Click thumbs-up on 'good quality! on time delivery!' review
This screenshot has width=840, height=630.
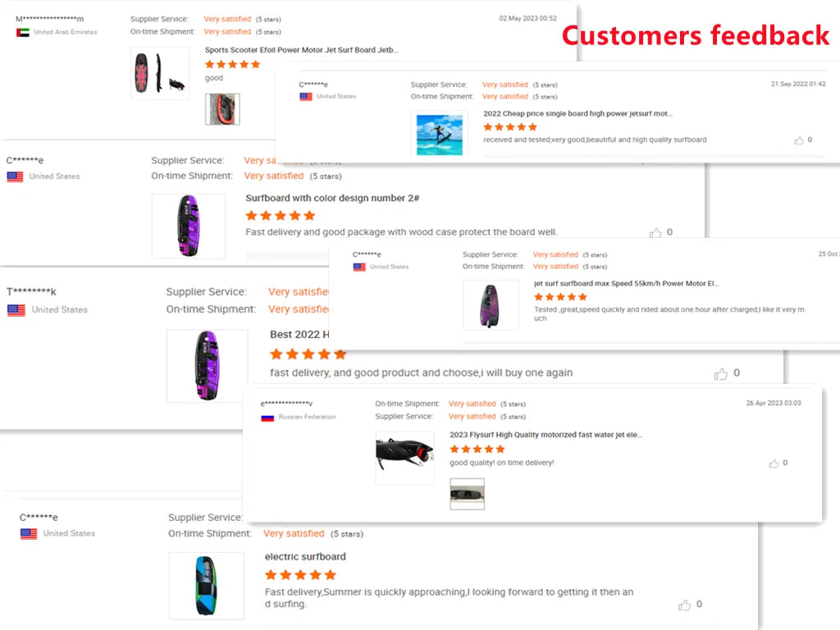(774, 463)
